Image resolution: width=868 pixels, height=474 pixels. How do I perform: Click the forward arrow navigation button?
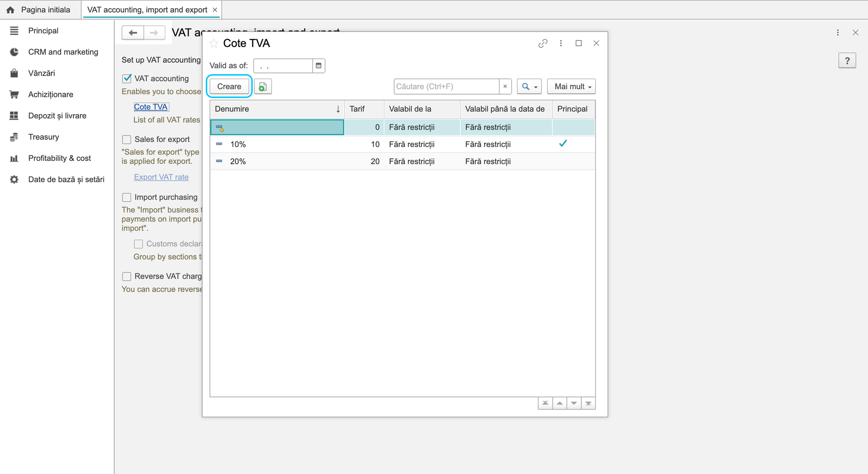click(x=154, y=32)
